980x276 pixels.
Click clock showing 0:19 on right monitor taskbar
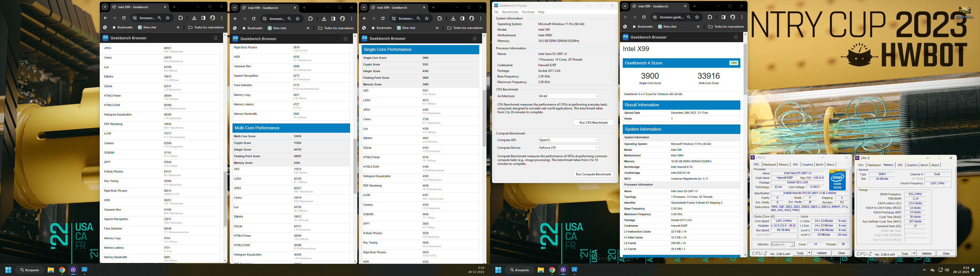click(966, 268)
